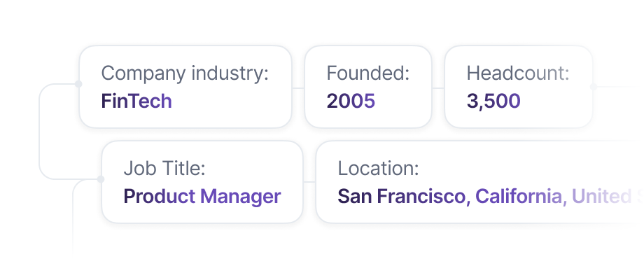Click the FinTech industry value
This screenshot has height=266, width=644.
136,101
